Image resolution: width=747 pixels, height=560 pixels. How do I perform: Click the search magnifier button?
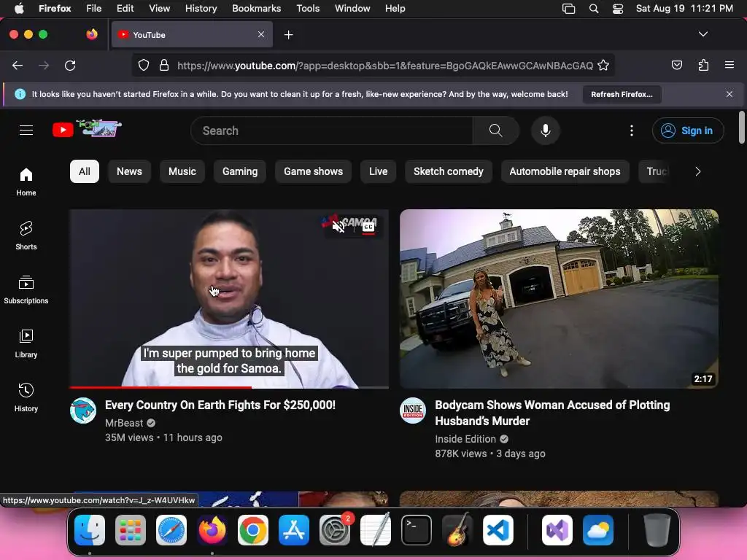[x=495, y=131]
